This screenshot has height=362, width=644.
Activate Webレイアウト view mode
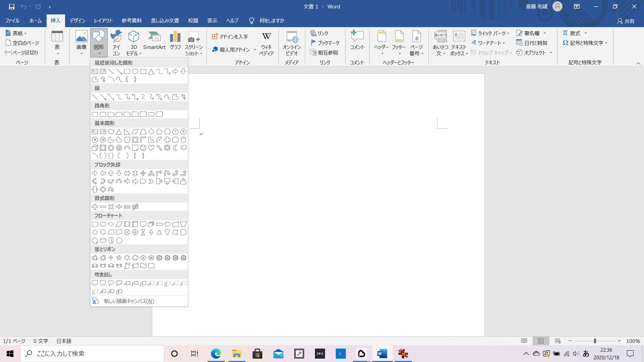click(558, 341)
